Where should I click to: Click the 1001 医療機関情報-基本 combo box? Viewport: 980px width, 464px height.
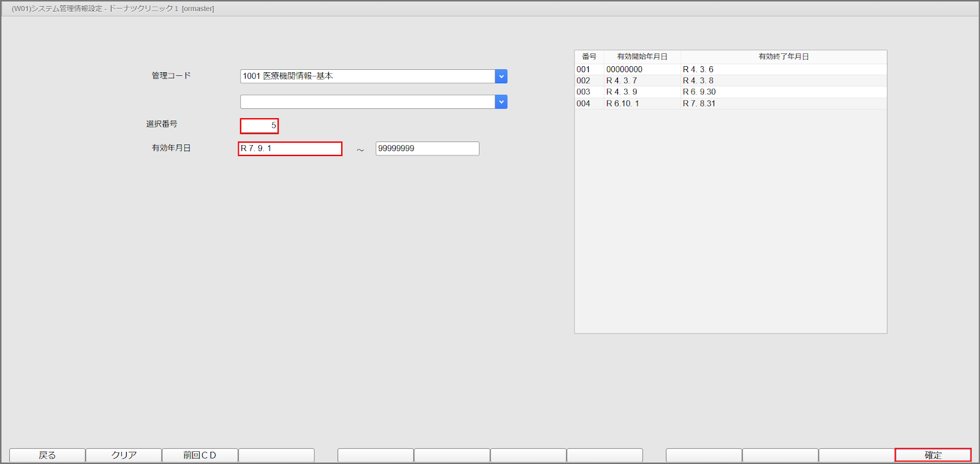click(367, 77)
